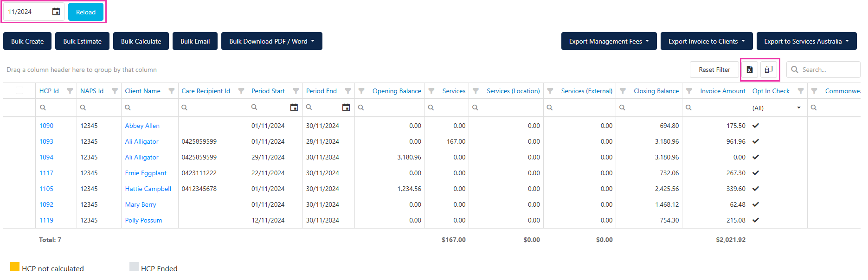Click the HCP not calculated yellow swatch
The height and width of the screenshot is (280, 868).
tap(15, 267)
